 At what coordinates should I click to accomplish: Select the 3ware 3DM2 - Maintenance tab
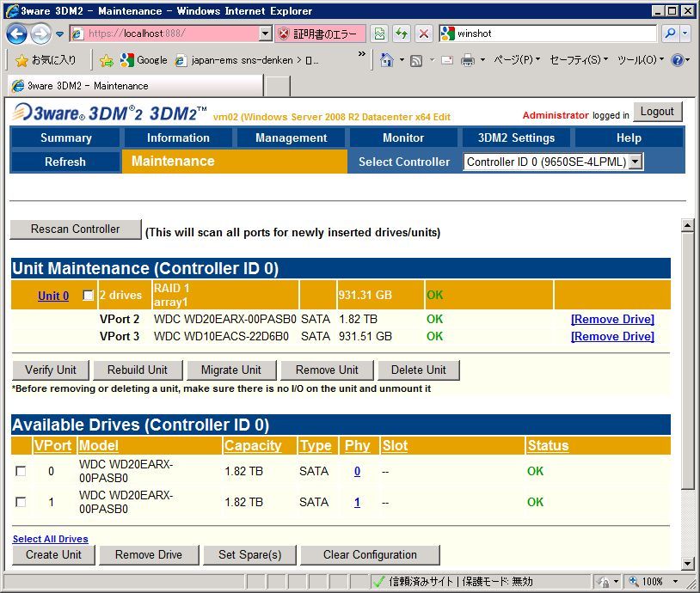coord(135,86)
